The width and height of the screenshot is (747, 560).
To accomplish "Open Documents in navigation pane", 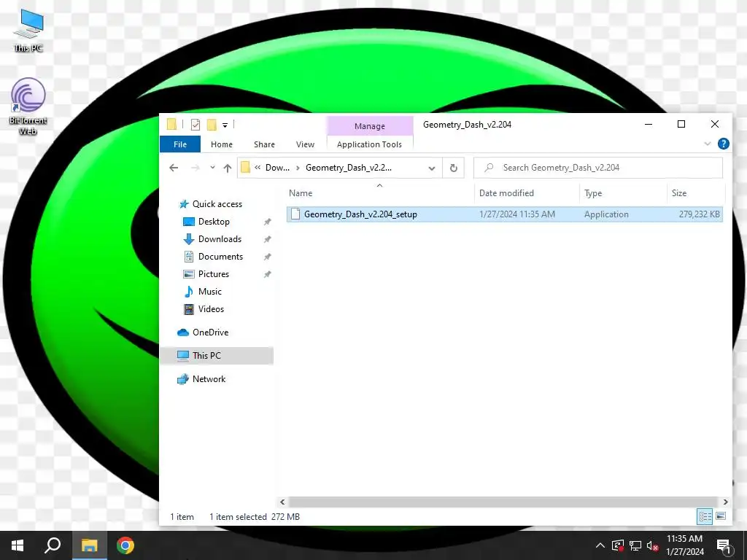I will click(220, 257).
